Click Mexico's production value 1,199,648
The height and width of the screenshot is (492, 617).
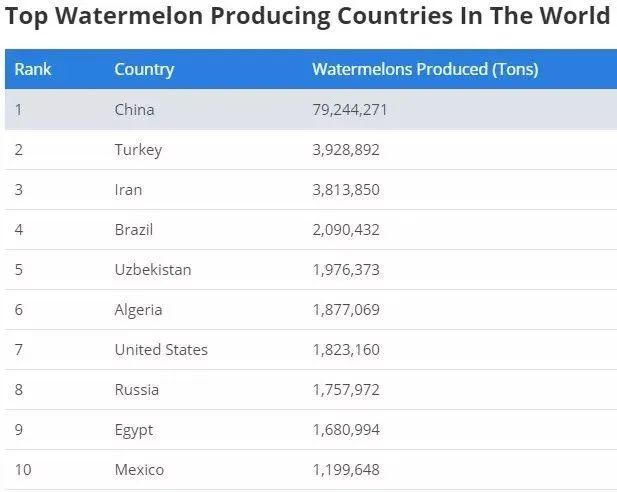(x=346, y=470)
